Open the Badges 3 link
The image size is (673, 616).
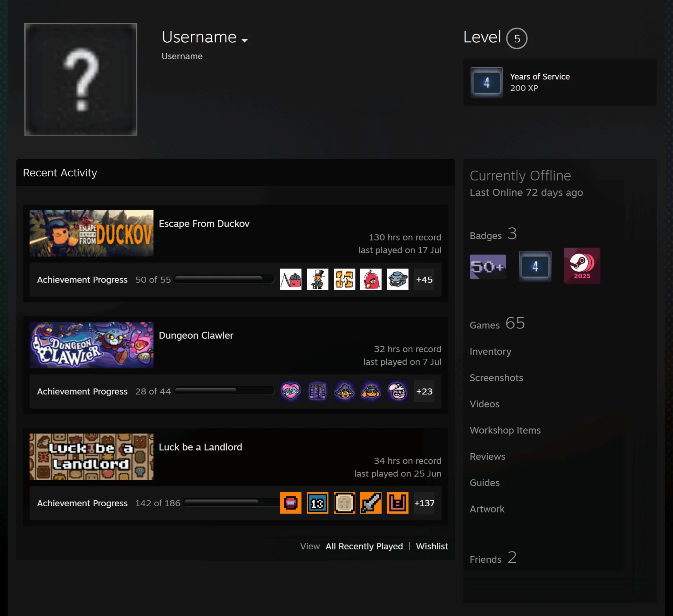click(493, 234)
